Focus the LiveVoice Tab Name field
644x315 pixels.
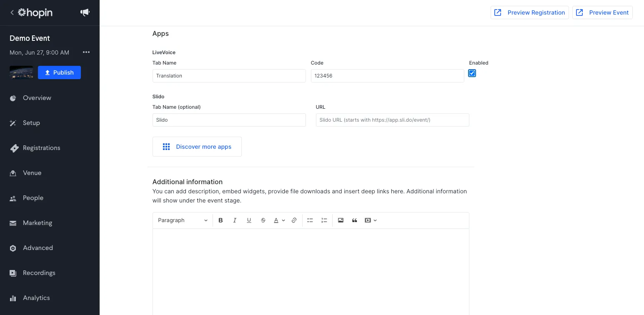pos(229,76)
